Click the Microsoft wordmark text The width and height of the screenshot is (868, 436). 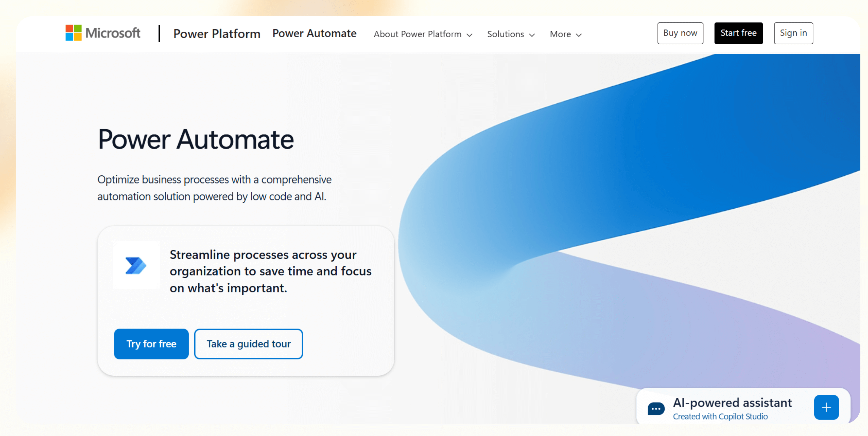[113, 33]
